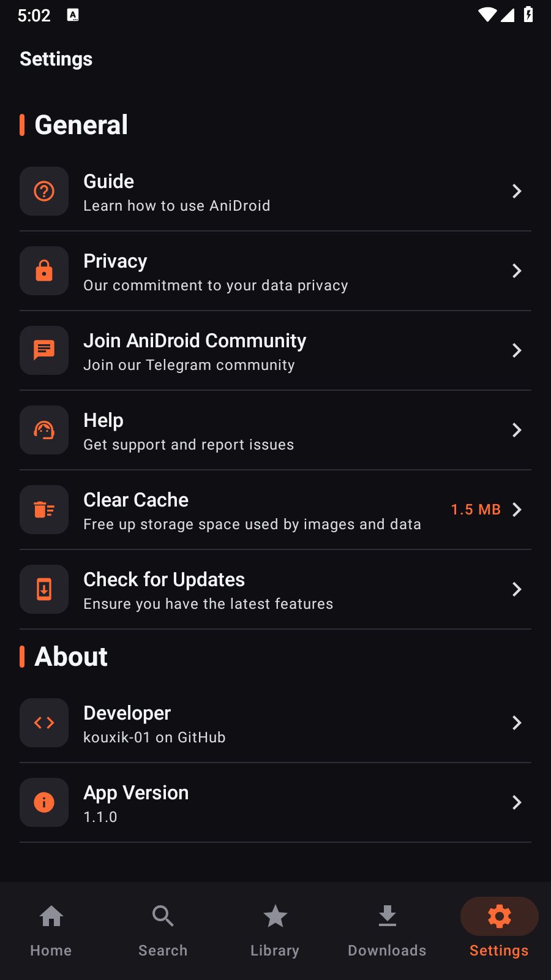Tap the App Version info icon

click(x=44, y=802)
